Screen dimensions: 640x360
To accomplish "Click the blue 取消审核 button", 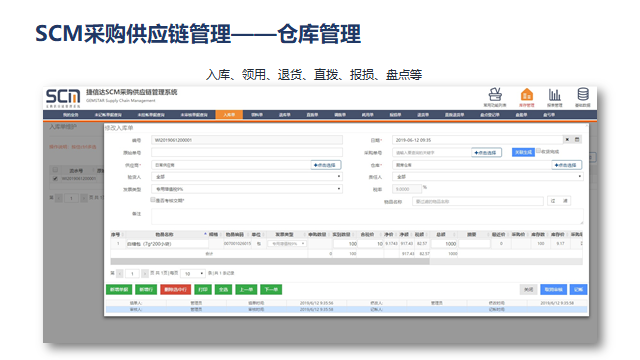I will point(553,290).
